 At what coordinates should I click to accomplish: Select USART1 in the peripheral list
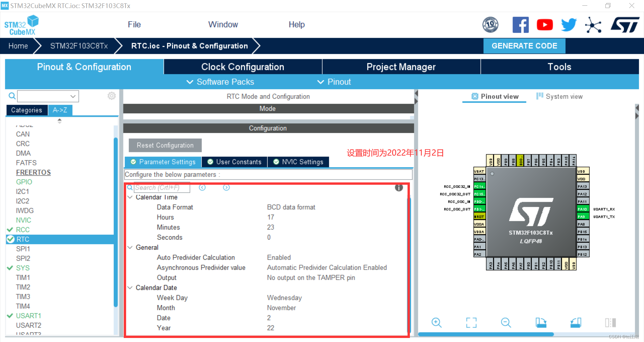(29, 316)
